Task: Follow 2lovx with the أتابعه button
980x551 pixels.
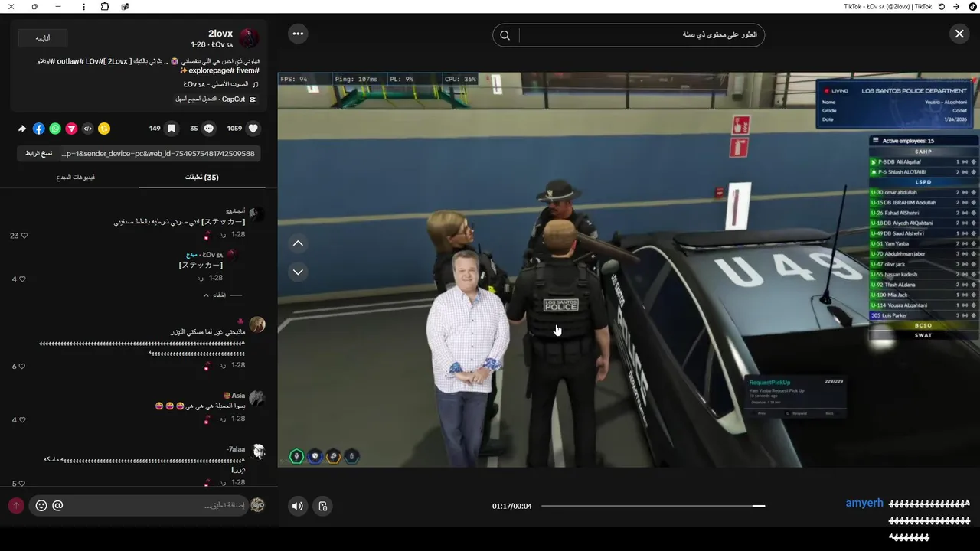Action: pyautogui.click(x=43, y=37)
